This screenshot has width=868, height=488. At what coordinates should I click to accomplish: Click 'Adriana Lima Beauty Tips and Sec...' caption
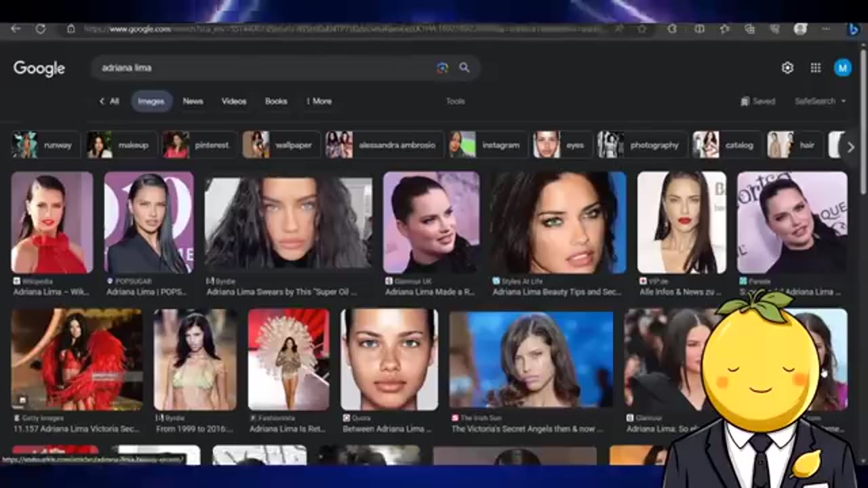point(557,292)
